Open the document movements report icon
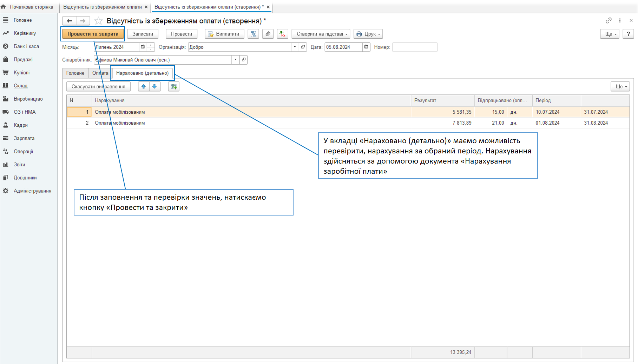638x364 pixels. tap(253, 34)
